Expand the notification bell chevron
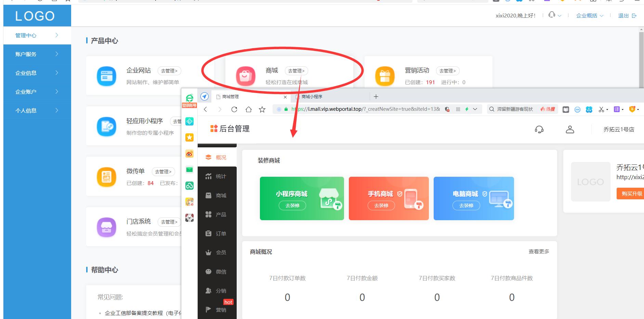Screen dimensions: 644x319 point(560,15)
